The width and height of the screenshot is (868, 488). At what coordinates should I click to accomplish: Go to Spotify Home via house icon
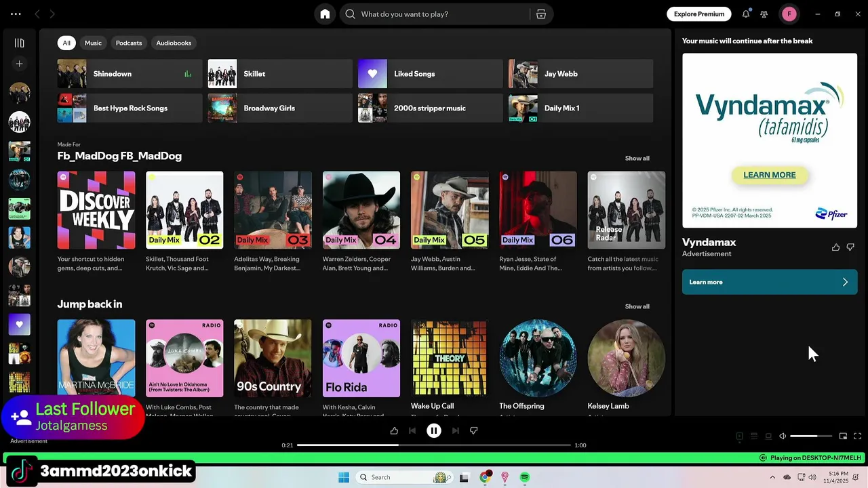coord(325,14)
